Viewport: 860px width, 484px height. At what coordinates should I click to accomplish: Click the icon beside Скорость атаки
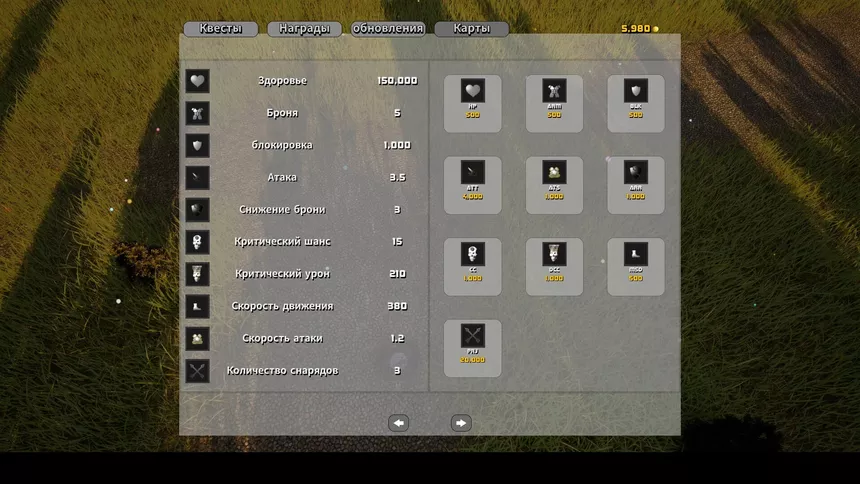coord(197,339)
